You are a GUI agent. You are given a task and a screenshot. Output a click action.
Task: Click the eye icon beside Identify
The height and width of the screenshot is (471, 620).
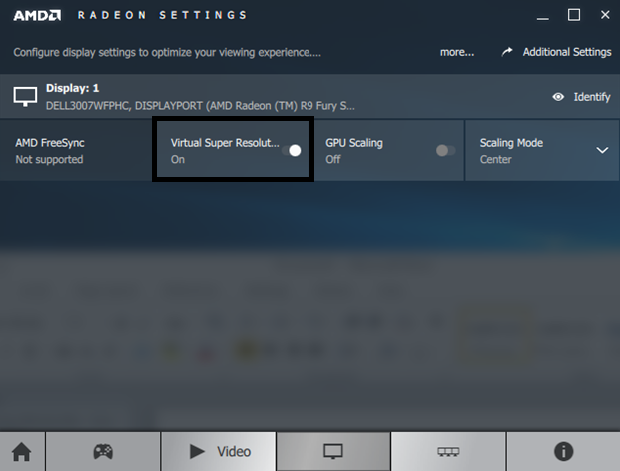(x=558, y=97)
